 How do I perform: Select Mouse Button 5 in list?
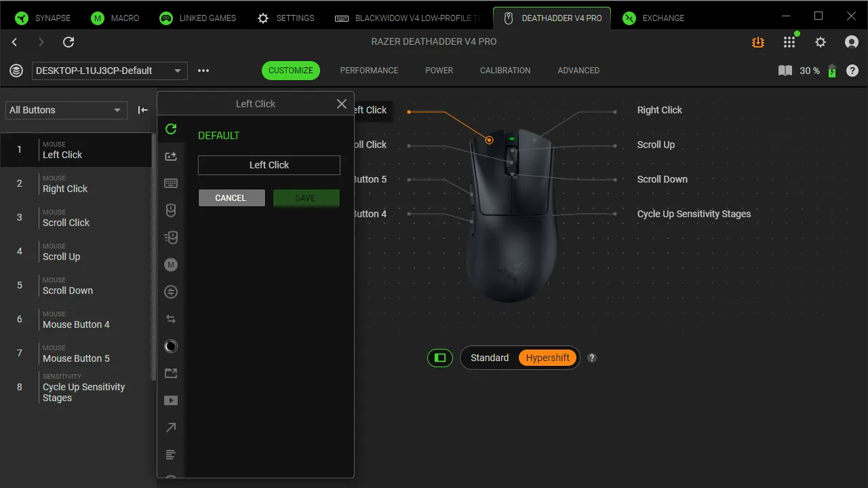(x=75, y=353)
